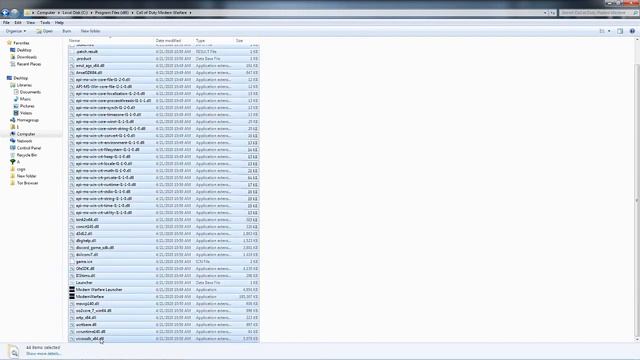Open the Tor Browser folder in navigation pane
The height and width of the screenshot is (360, 640).
pos(27,183)
